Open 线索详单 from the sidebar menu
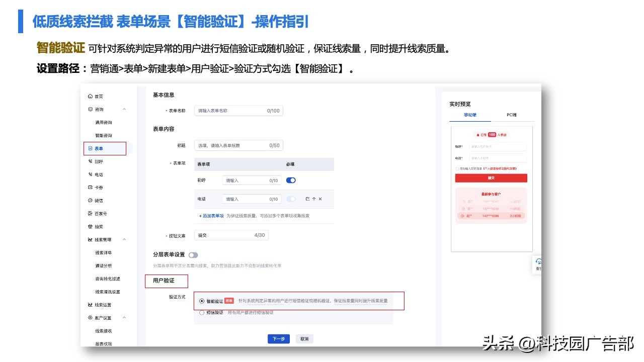The image size is (644, 362). tap(104, 252)
